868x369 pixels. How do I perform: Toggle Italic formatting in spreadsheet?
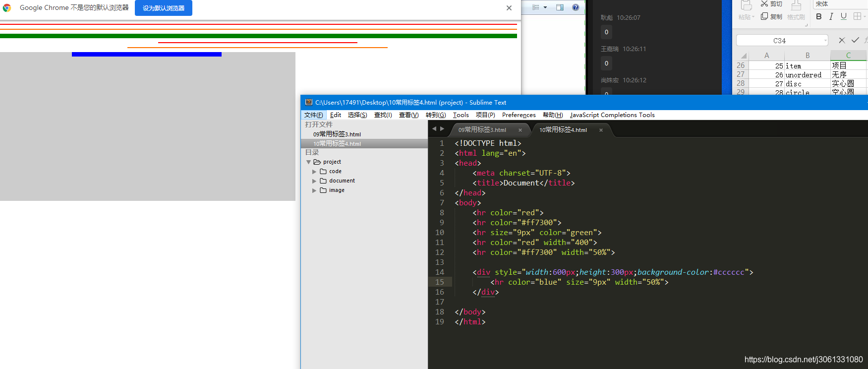click(831, 16)
